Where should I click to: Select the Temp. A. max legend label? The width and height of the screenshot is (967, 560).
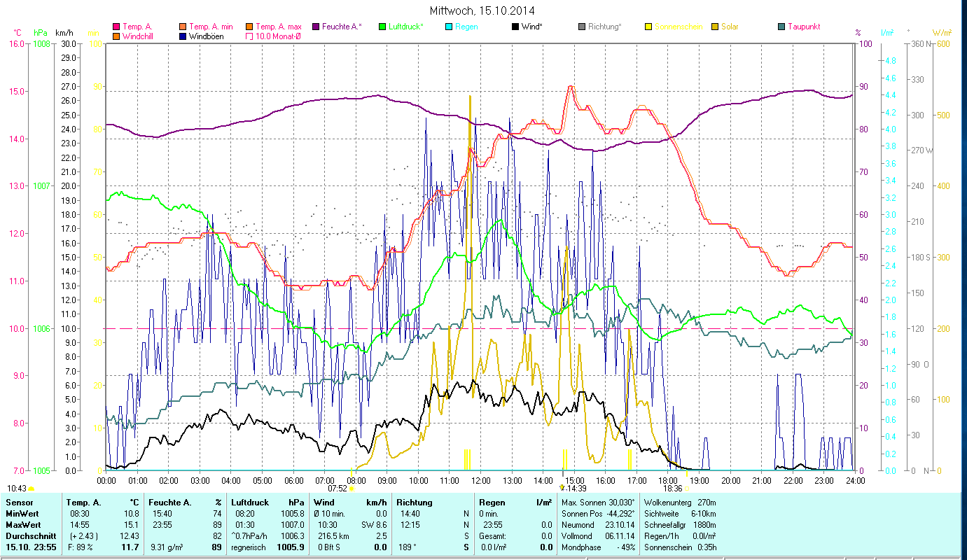(278, 27)
